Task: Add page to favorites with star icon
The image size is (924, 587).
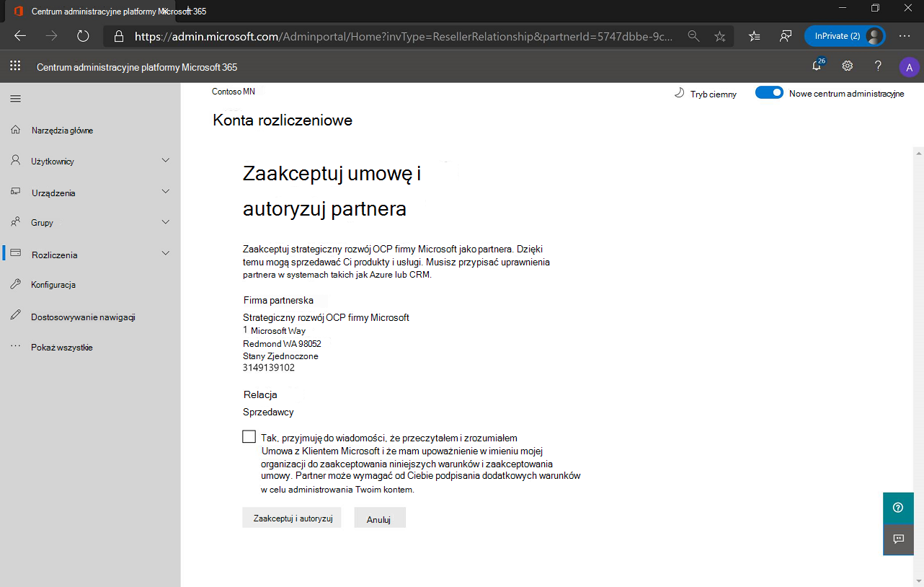Action: (x=719, y=36)
